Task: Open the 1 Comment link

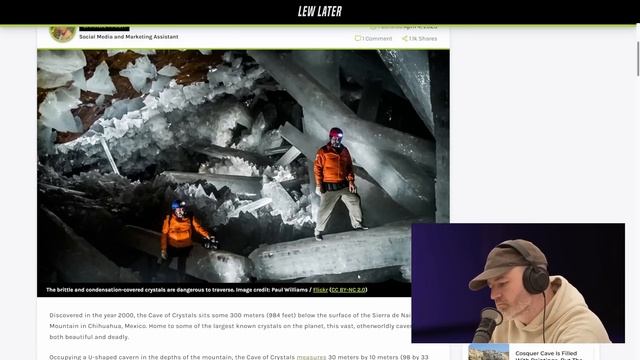Action: click(x=377, y=38)
